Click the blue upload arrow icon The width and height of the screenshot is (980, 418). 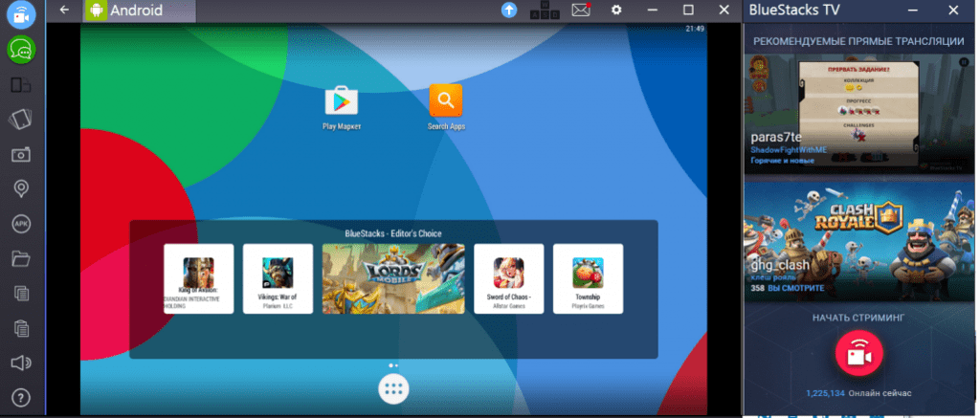[510, 10]
